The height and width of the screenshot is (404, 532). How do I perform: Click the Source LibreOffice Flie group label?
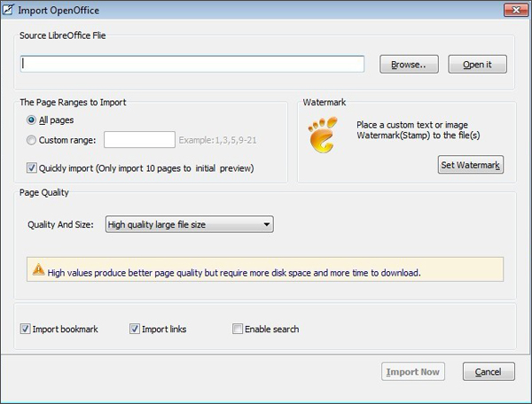pos(62,35)
